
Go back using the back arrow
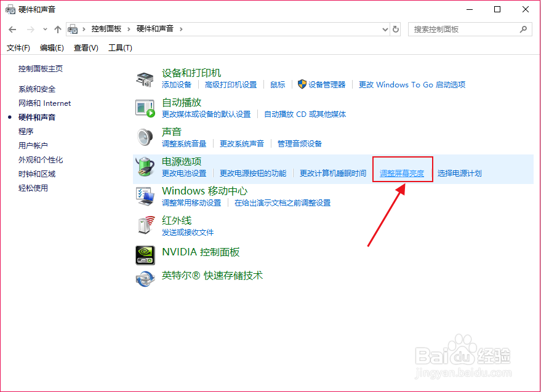12,28
